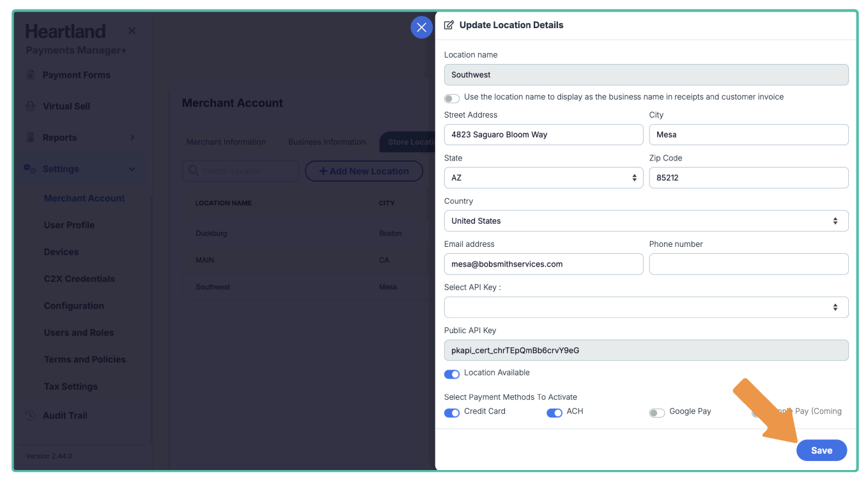Click the Virtual Sell sidebar icon
The image size is (868, 486).
(30, 106)
